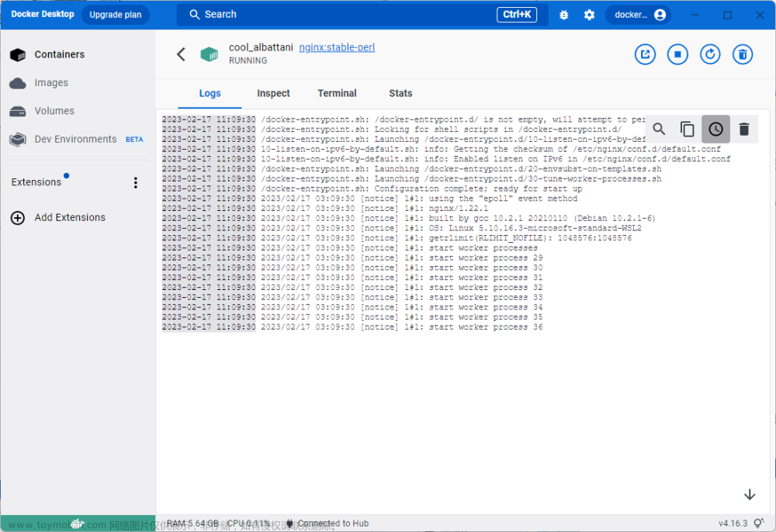Viewport: 776px width, 532px height.
Task: Click the Upgrade plan button
Action: coord(116,15)
